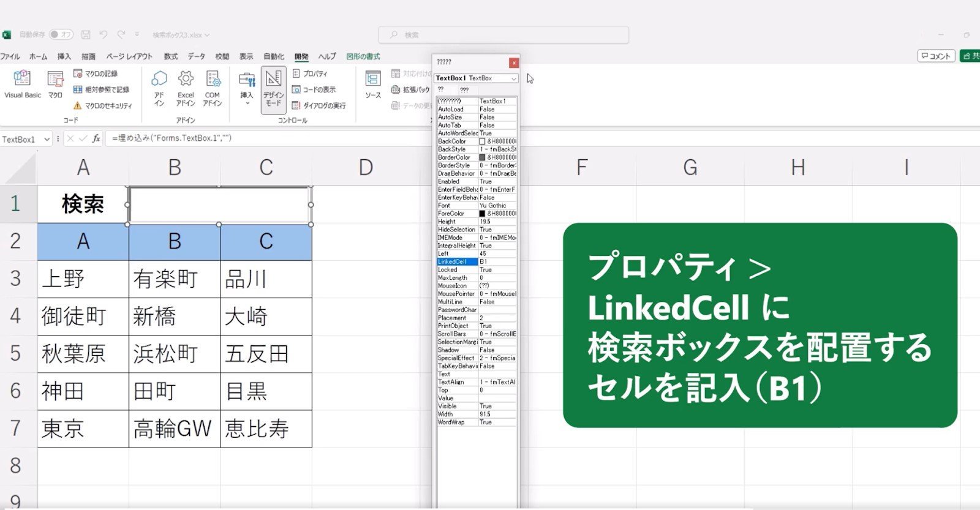This screenshot has width=980, height=510.
Task: Redo the last action
Action: [121, 35]
